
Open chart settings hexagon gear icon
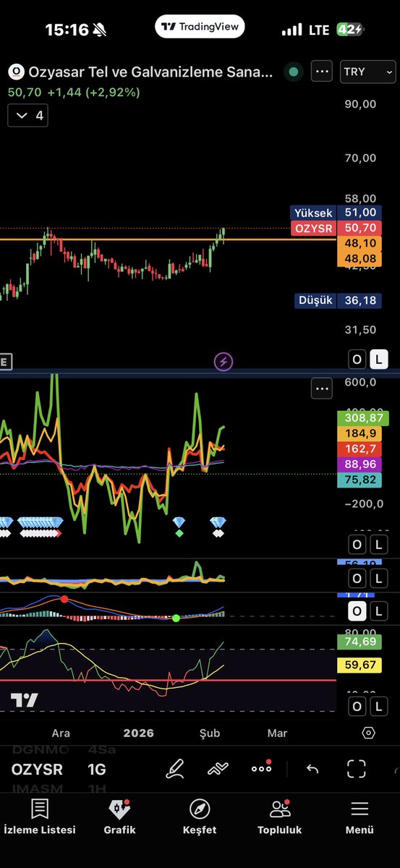tap(368, 733)
